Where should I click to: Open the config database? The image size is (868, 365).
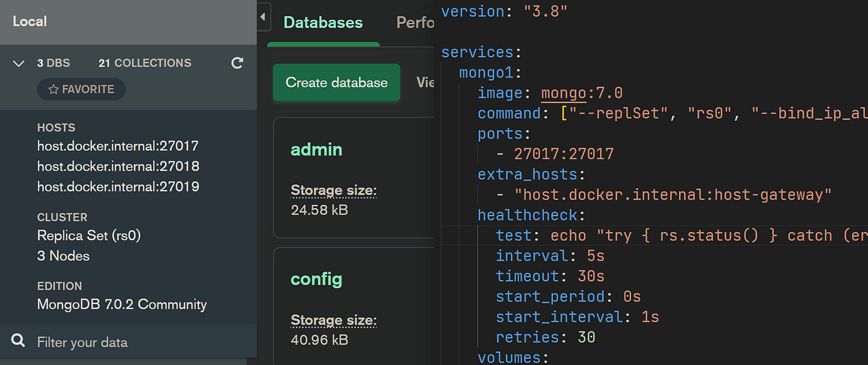point(316,279)
